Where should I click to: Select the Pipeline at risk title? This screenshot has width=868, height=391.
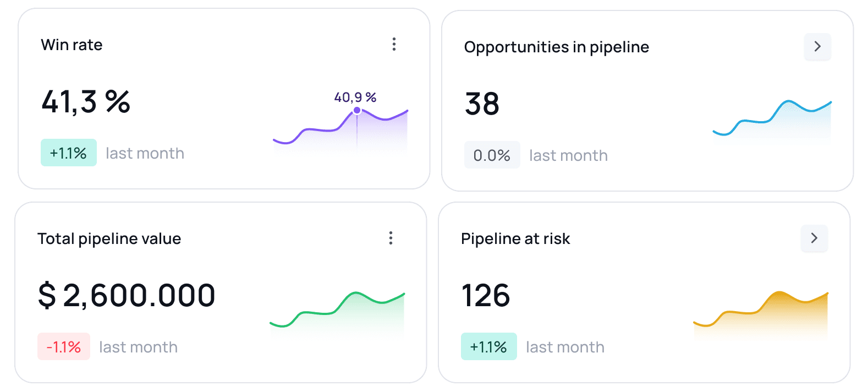point(515,238)
